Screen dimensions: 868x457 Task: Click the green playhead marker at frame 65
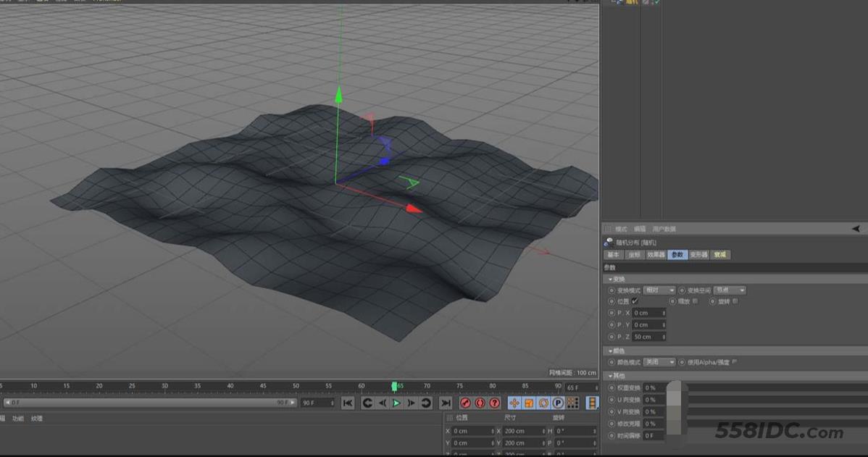[x=394, y=386]
